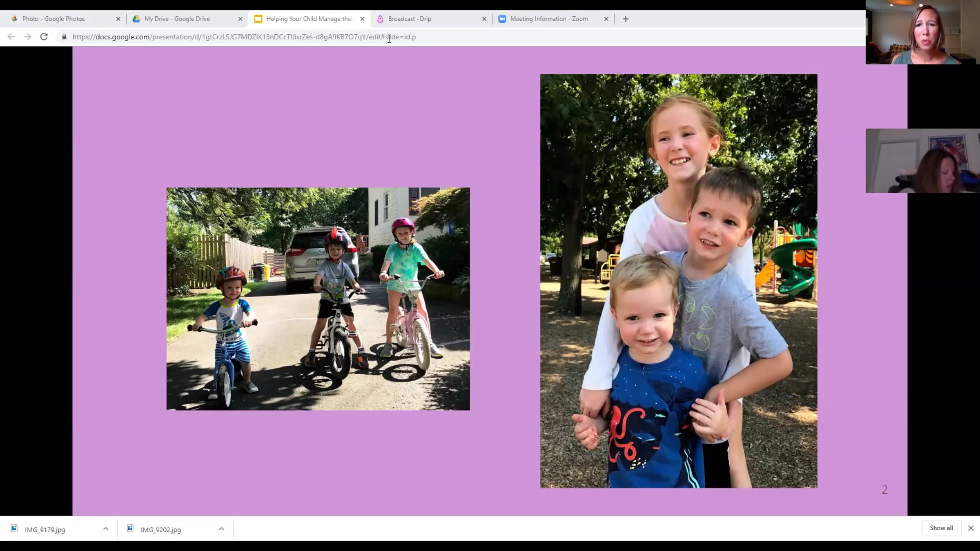980x551 pixels.
Task: Click the IMG_9202.jpg file icon
Action: (x=130, y=529)
